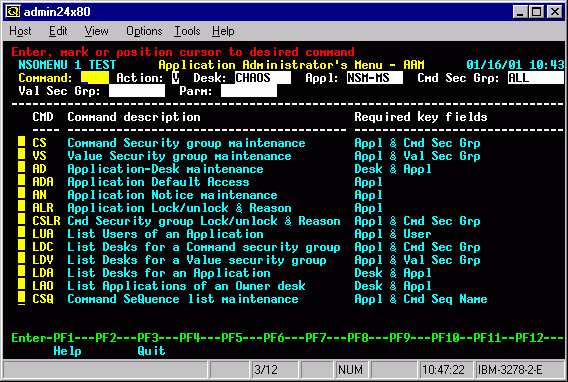Click the empty Parm input field
This screenshot has height=382, width=568.
[x=249, y=91]
